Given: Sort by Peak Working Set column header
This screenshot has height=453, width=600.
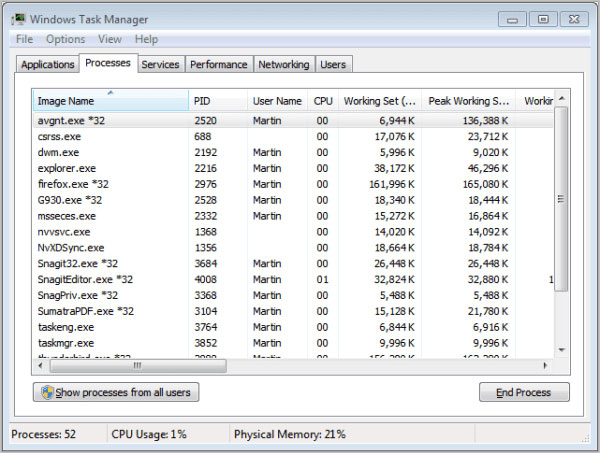Looking at the screenshot, I should tap(468, 101).
